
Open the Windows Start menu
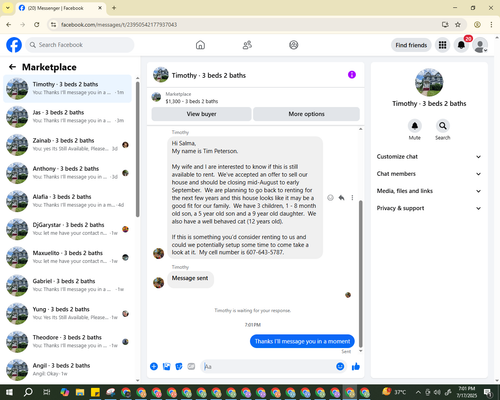(9, 392)
